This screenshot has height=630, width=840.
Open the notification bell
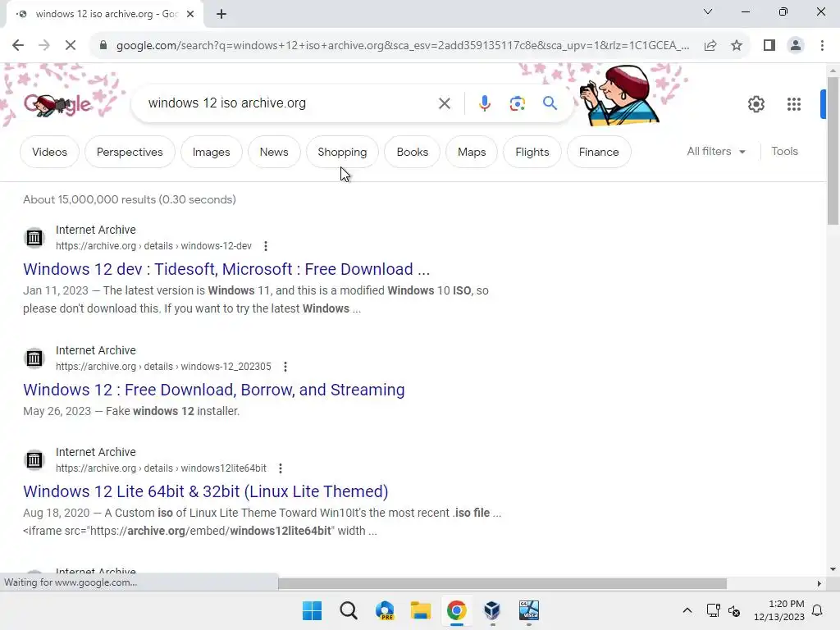818,610
